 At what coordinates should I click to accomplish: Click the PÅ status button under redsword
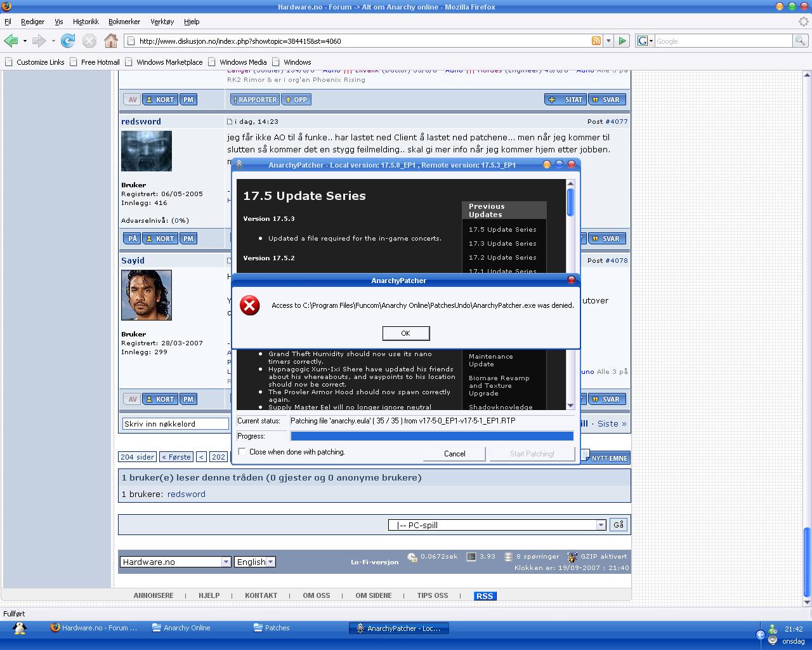pos(132,239)
